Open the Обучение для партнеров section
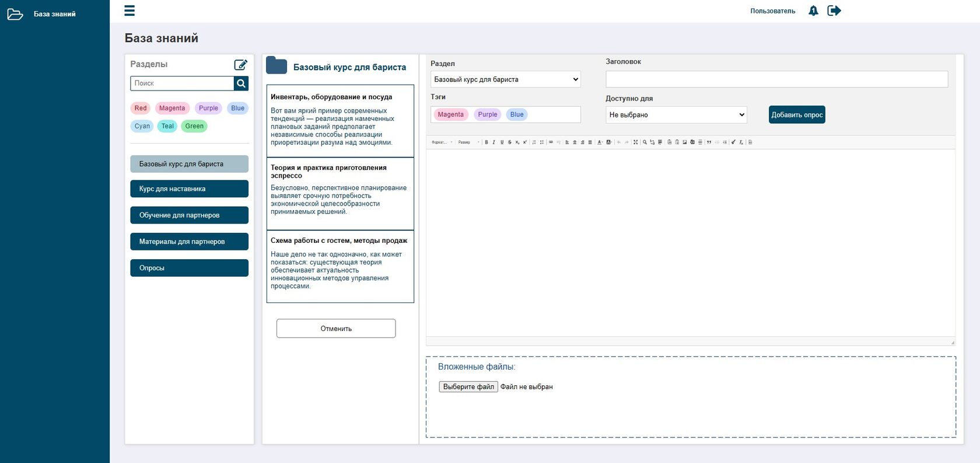Viewport: 980px width, 463px height. pyautogui.click(x=190, y=215)
